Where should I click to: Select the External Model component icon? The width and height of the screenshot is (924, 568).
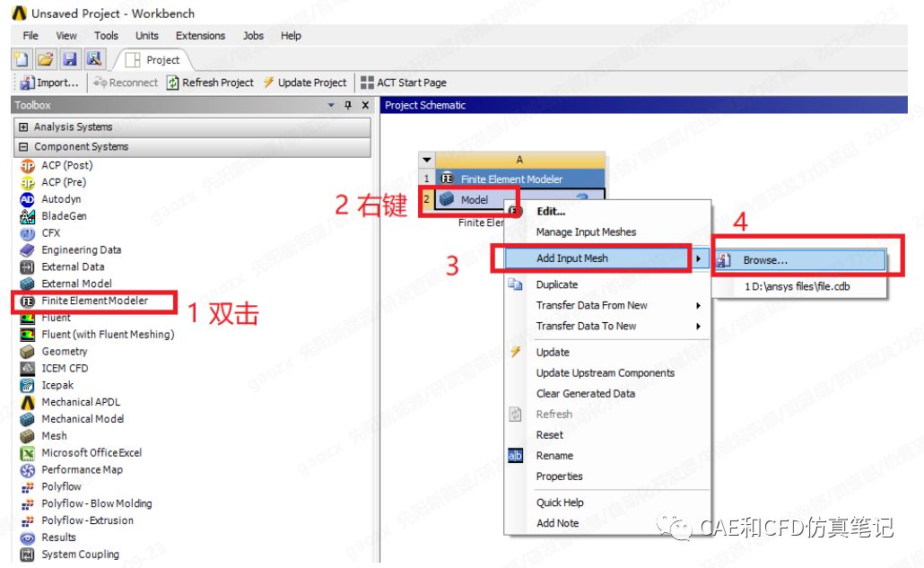point(27,284)
